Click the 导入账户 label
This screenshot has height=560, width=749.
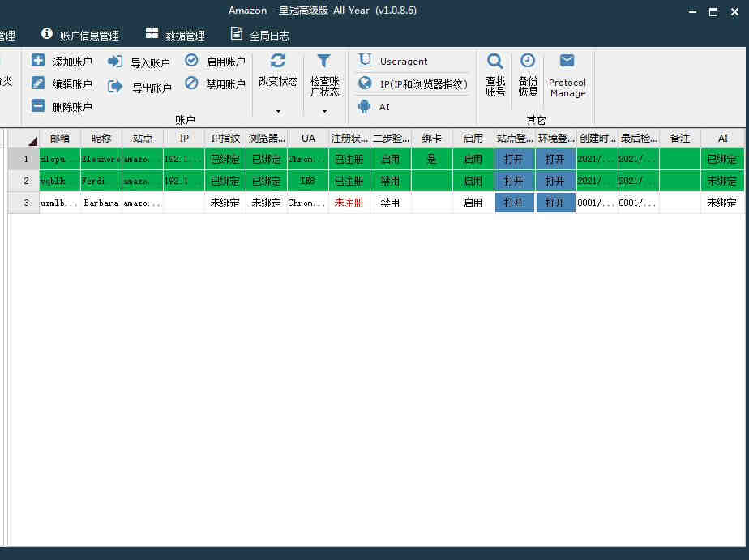151,63
